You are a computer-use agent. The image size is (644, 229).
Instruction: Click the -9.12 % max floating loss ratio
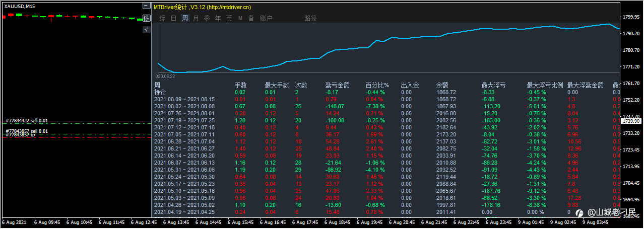click(537, 191)
